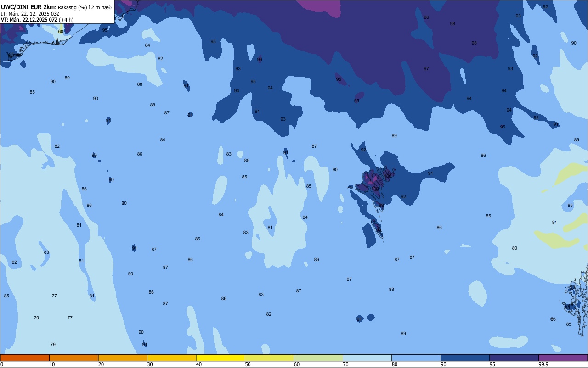This screenshot has width=588, height=368.
Task: Click the '60' value near the coastline
Action: click(x=61, y=32)
